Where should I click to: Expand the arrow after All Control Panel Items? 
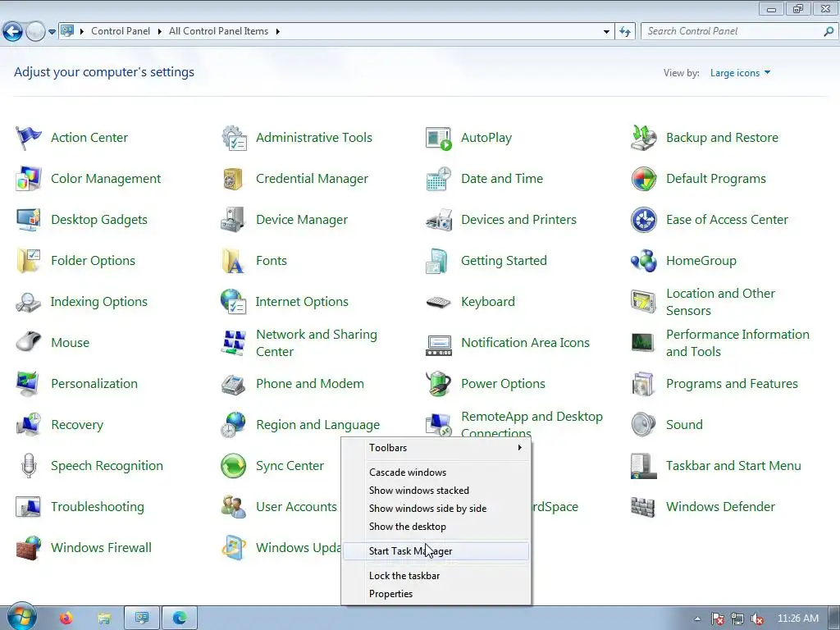coord(277,32)
